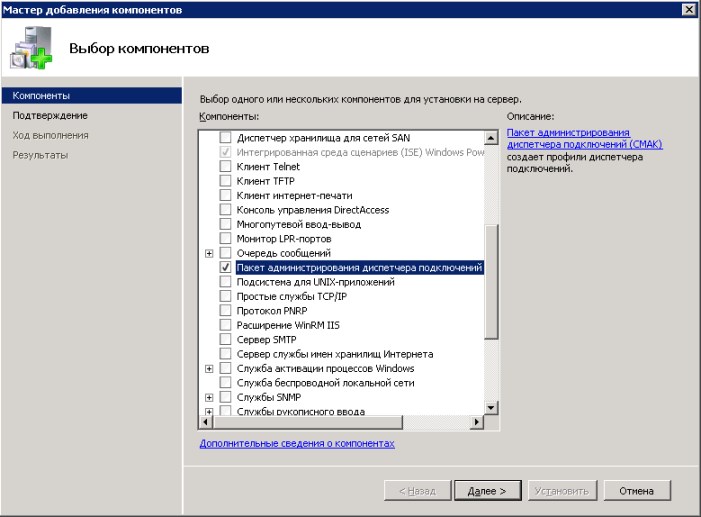Check Диспетчер хранилища для сетей SAN
Image resolution: width=701 pixels, height=517 pixels.
click(x=225, y=137)
